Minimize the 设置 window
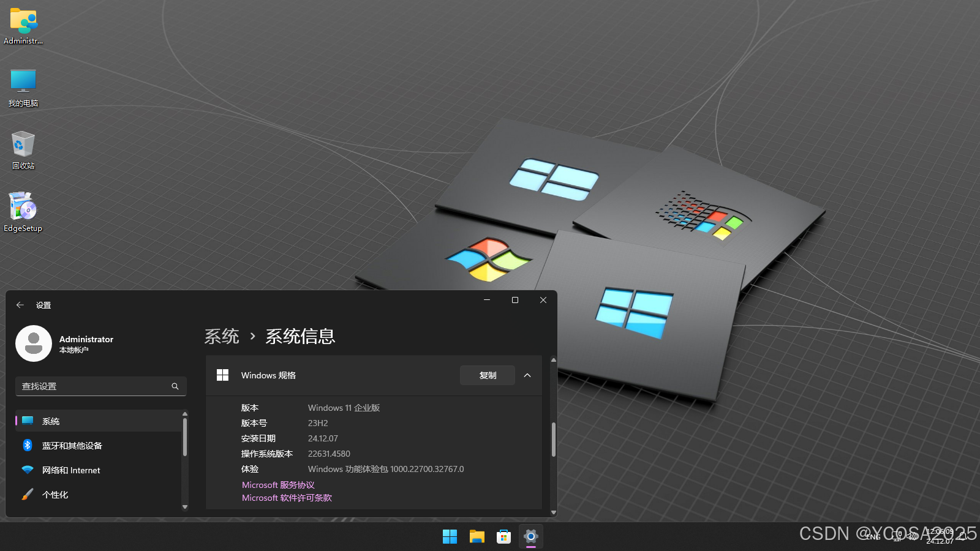This screenshot has width=980, height=551. (x=487, y=300)
